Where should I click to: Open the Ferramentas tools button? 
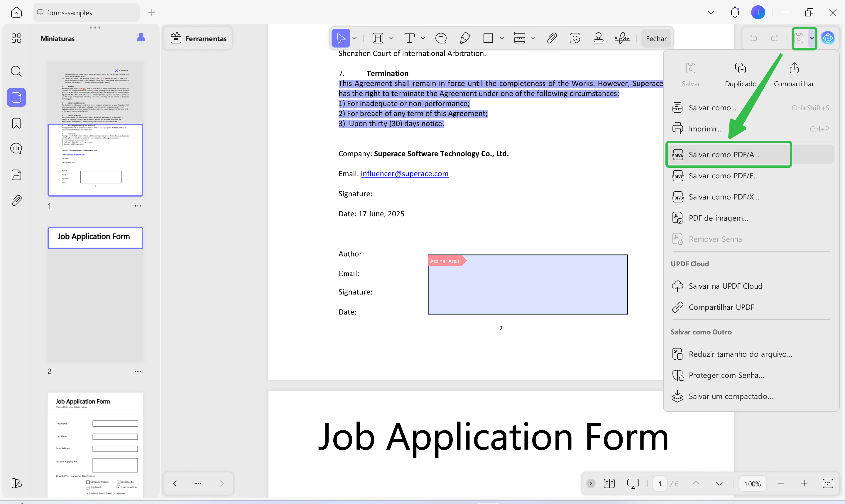[x=198, y=38]
